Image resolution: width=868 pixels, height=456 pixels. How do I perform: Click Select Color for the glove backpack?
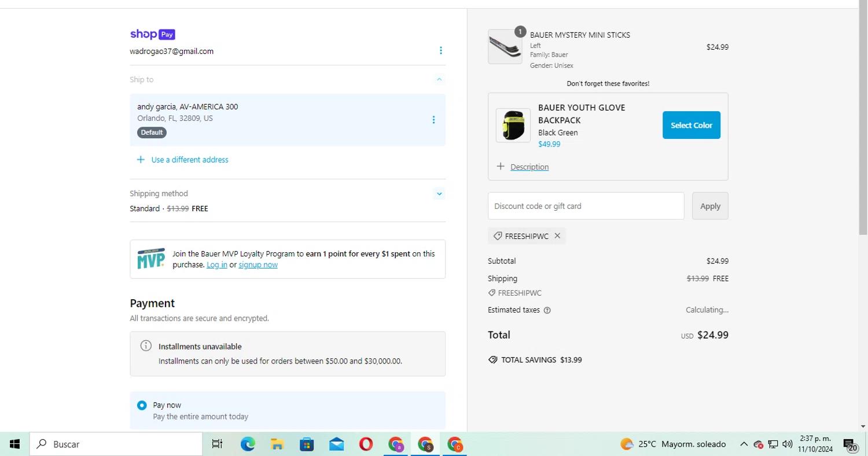691,125
